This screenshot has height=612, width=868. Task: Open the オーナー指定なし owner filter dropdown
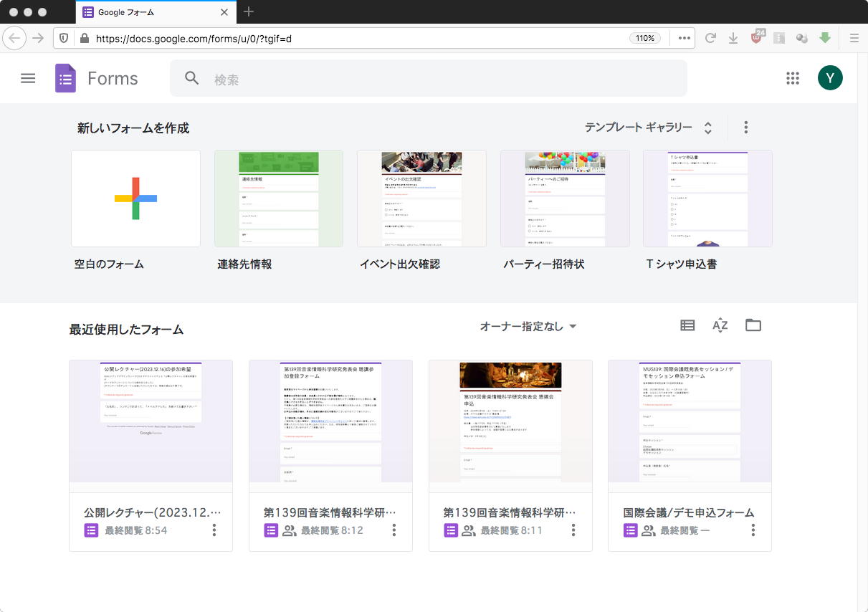(528, 327)
